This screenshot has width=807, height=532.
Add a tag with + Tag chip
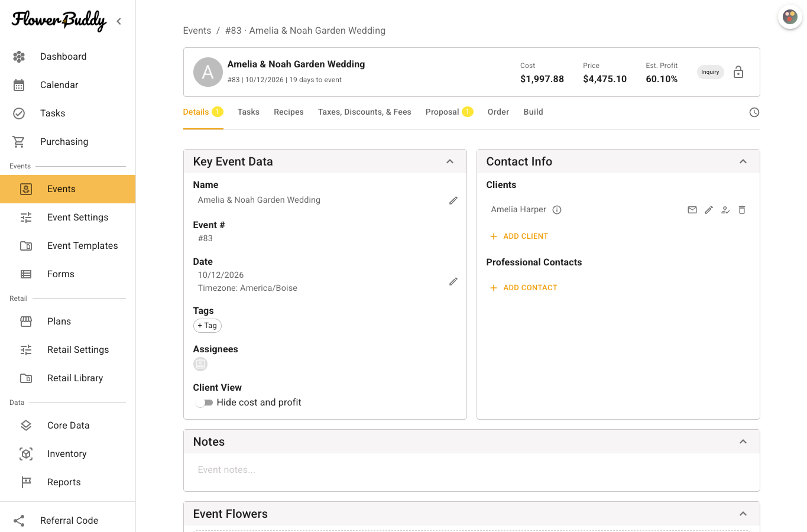(x=208, y=326)
